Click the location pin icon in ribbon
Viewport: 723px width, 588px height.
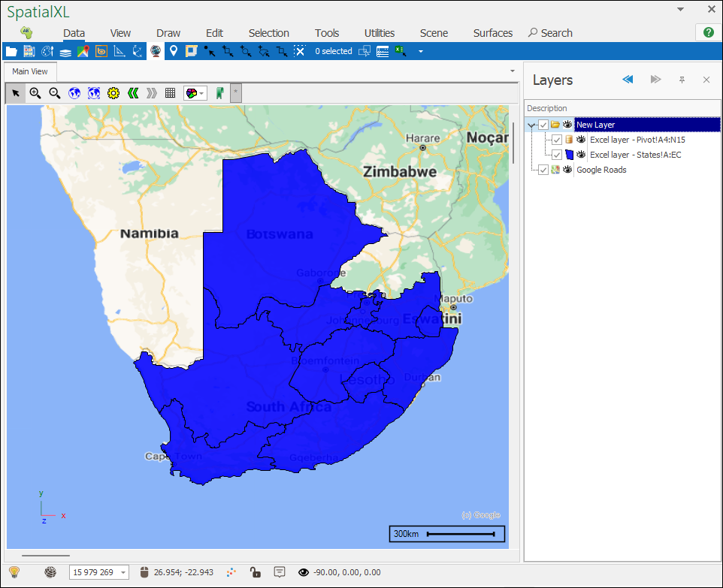click(x=174, y=51)
